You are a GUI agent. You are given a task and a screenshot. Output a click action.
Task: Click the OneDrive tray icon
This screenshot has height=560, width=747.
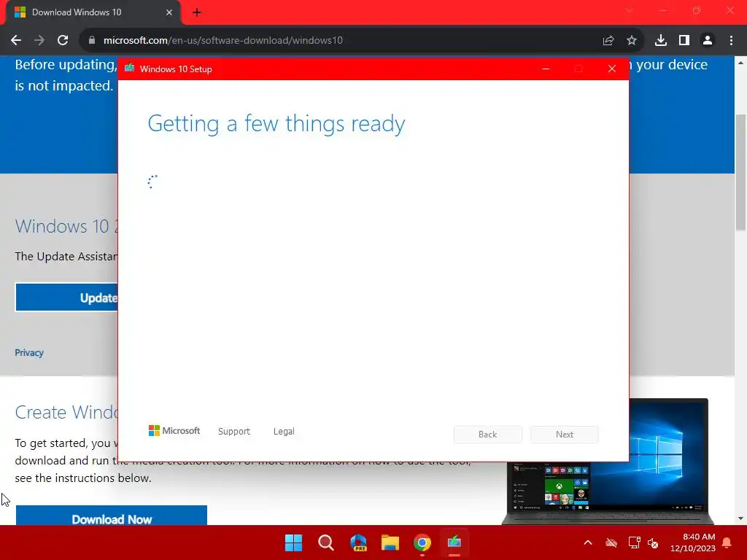click(x=611, y=542)
